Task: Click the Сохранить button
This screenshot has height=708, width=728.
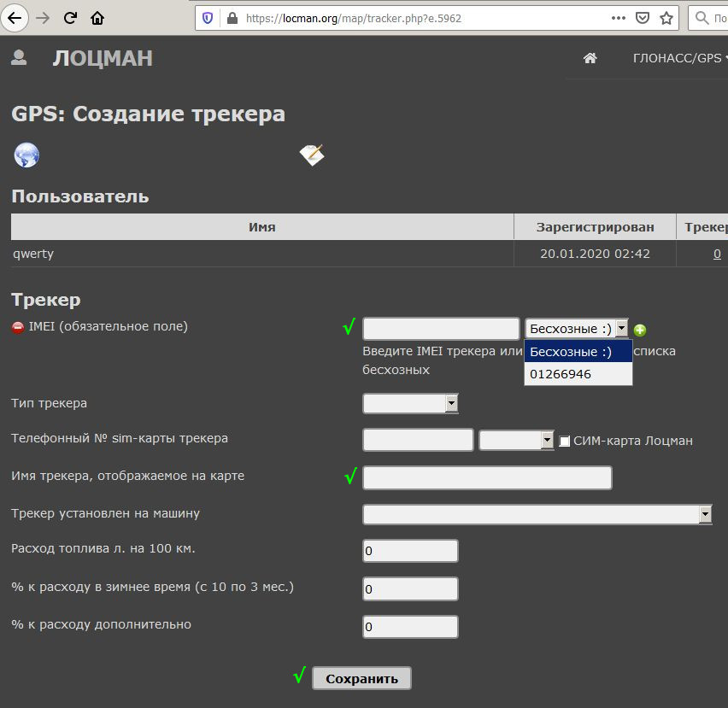Action: 361,679
